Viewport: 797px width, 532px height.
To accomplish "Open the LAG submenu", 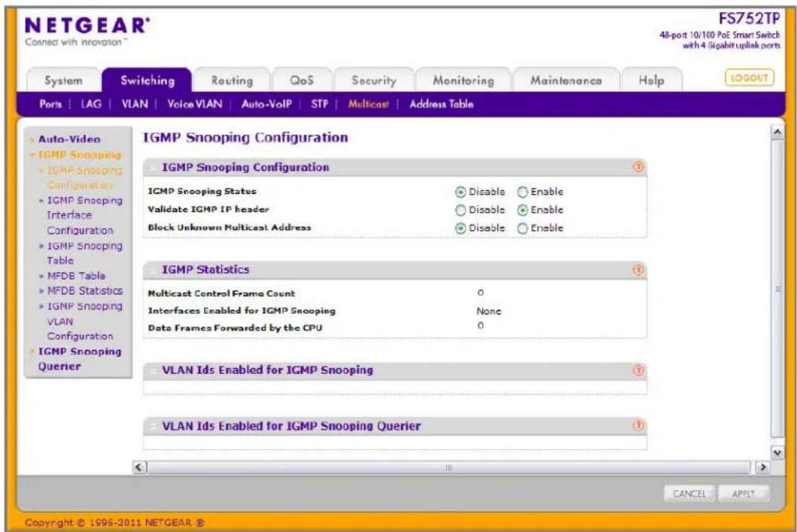I will (x=91, y=104).
